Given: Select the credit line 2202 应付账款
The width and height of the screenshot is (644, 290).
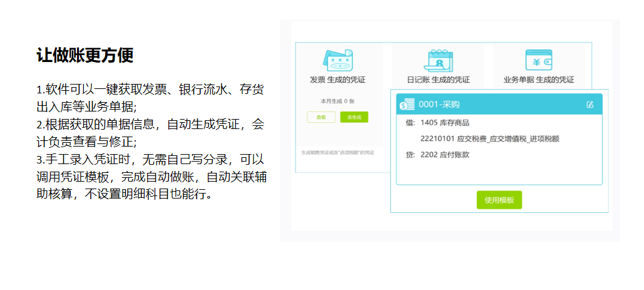Looking at the screenshot, I should tap(437, 154).
